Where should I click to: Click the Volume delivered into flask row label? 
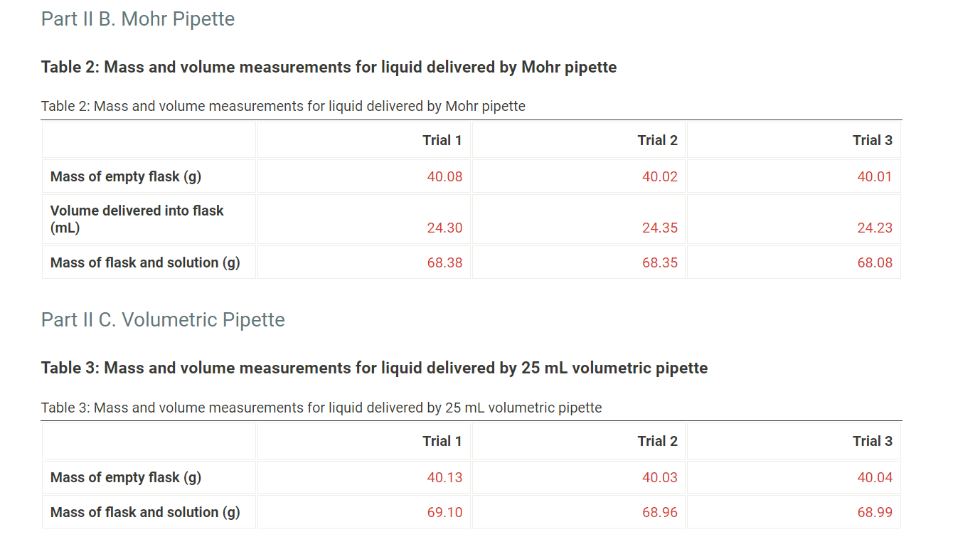[137, 219]
